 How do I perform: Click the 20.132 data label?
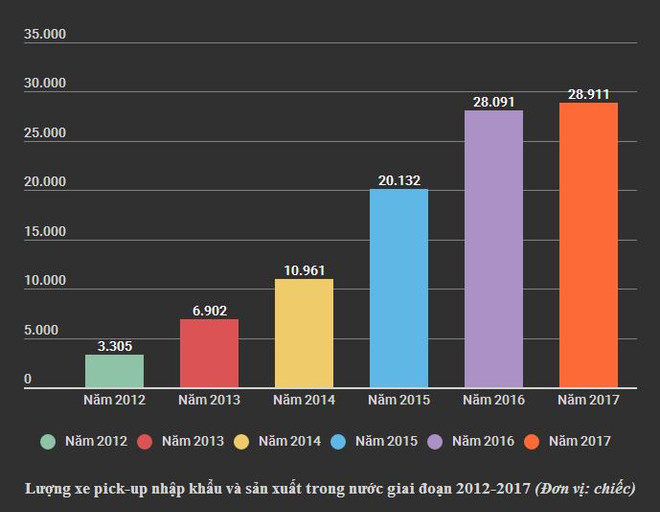pos(399,180)
